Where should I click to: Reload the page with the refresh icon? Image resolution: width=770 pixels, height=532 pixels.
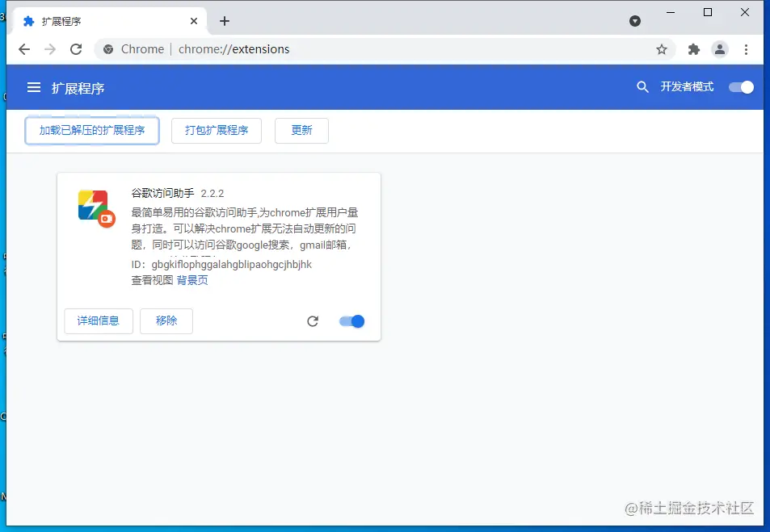[76, 49]
